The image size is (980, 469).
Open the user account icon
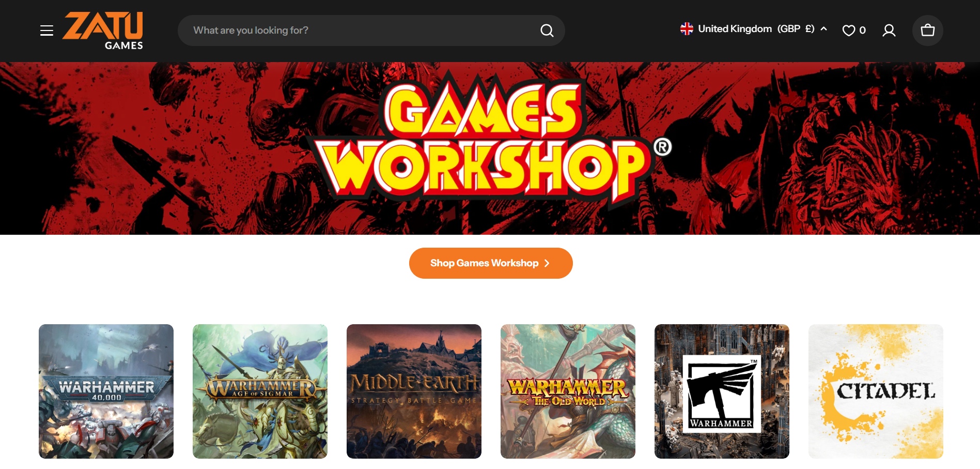point(889,31)
